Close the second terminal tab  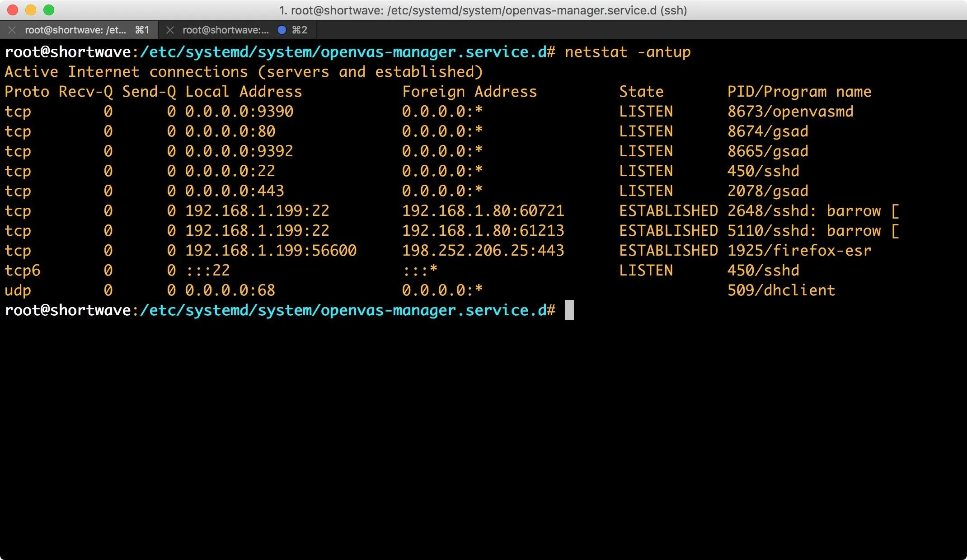170,30
